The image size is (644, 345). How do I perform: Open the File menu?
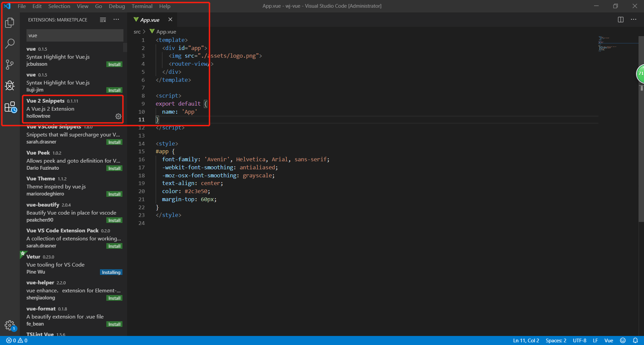(x=22, y=6)
